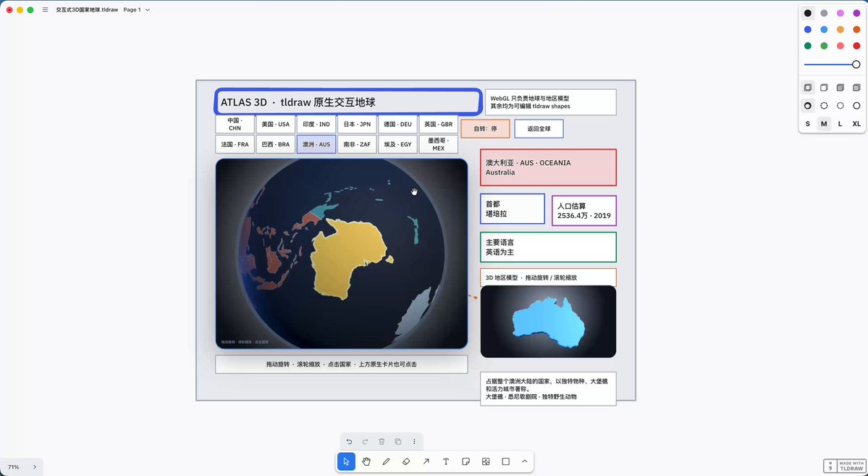Select the 埃及 · EGY country card
Image resolution: width=868 pixels, height=476 pixels.
[x=397, y=144]
